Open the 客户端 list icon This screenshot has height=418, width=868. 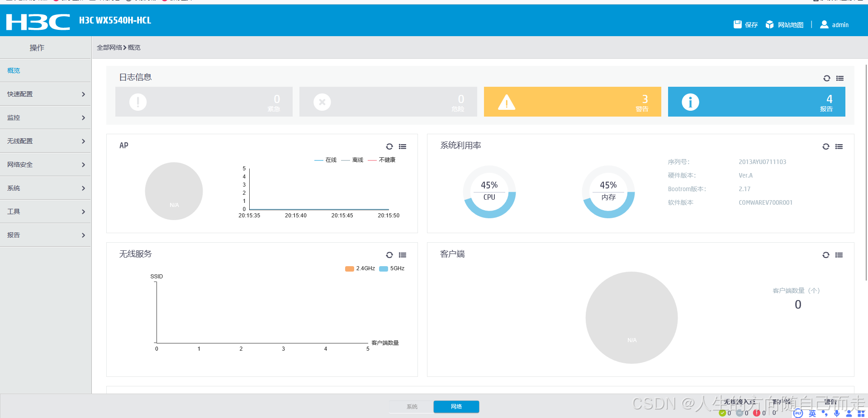[839, 255]
